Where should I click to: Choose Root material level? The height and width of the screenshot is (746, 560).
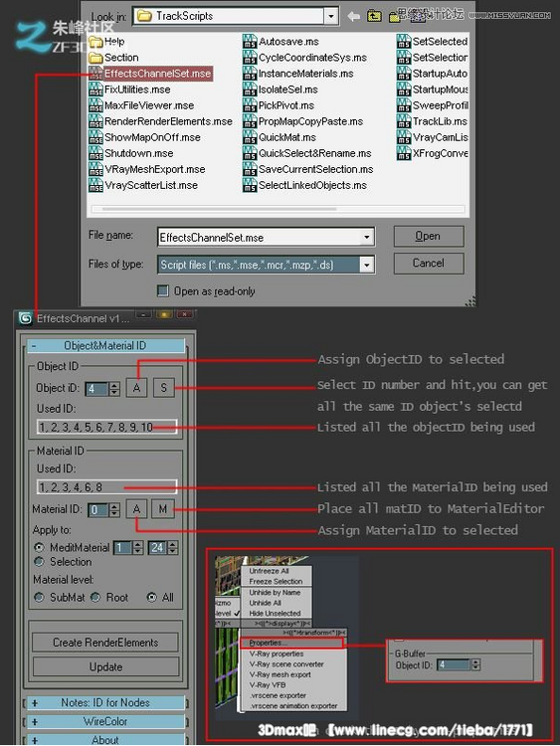[95, 597]
